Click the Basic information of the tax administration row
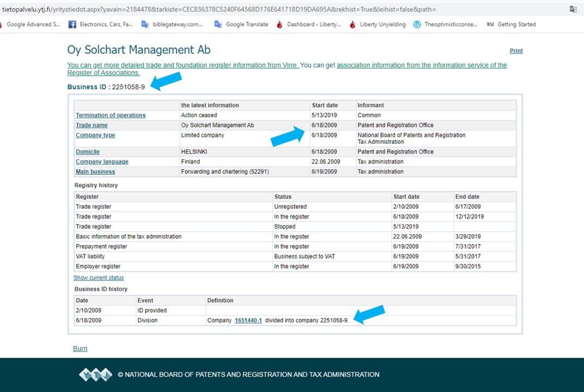The image size is (584, 392). (x=295, y=236)
